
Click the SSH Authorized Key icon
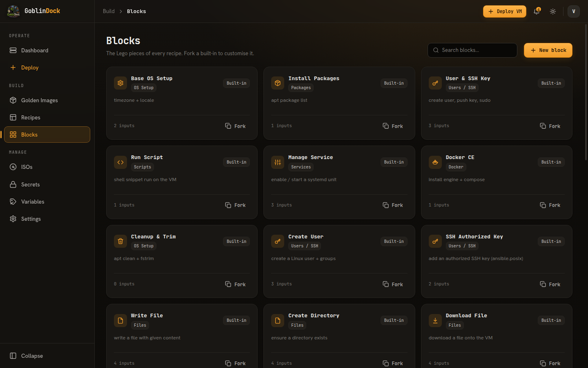[435, 241]
